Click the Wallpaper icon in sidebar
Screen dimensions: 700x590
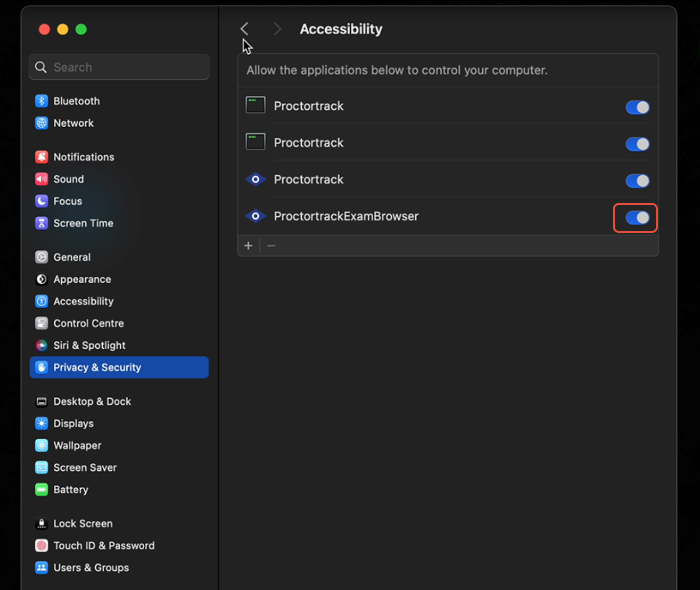pyautogui.click(x=42, y=445)
